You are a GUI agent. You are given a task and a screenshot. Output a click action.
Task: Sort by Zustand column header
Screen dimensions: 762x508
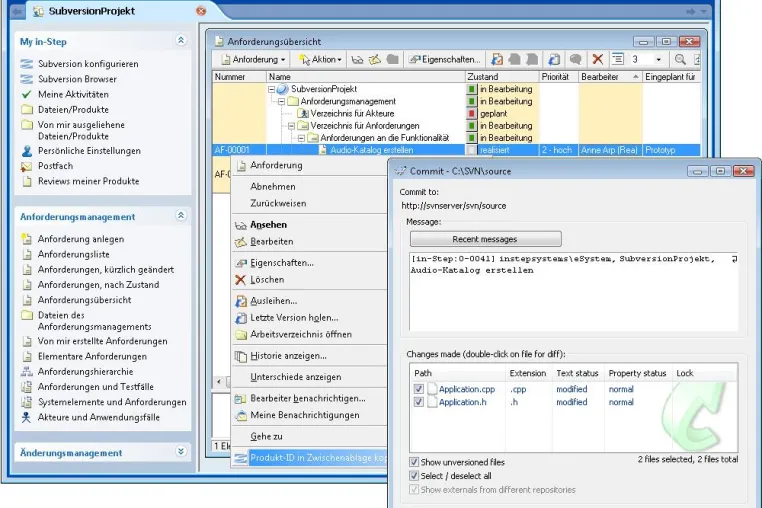pyautogui.click(x=502, y=77)
